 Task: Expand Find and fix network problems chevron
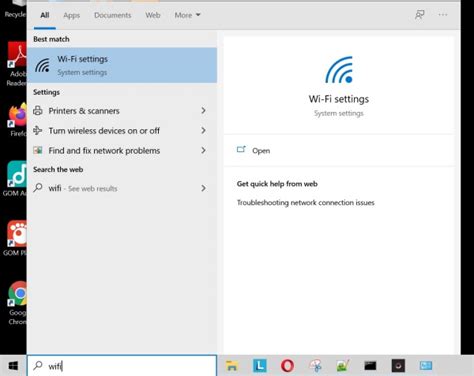pyautogui.click(x=203, y=150)
